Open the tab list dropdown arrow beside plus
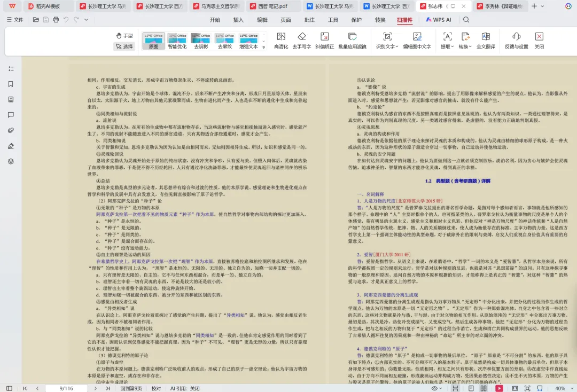Screen dimensions: 577x392 click(x=542, y=6)
